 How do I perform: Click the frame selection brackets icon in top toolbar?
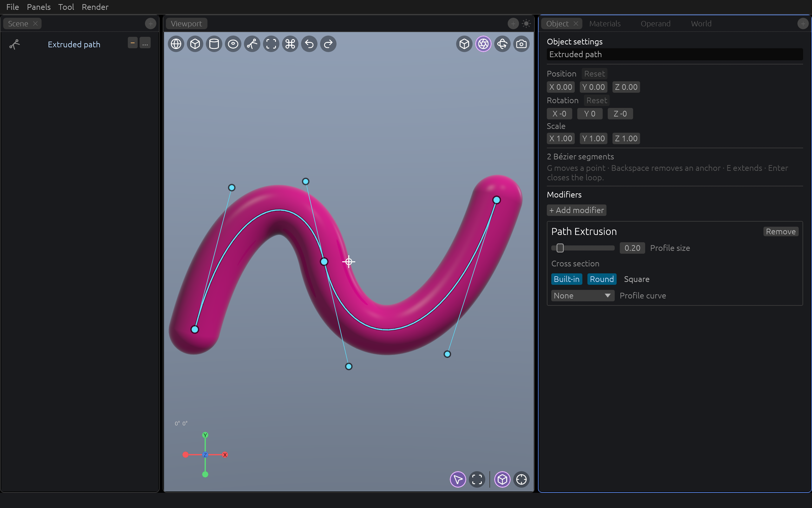(x=271, y=44)
